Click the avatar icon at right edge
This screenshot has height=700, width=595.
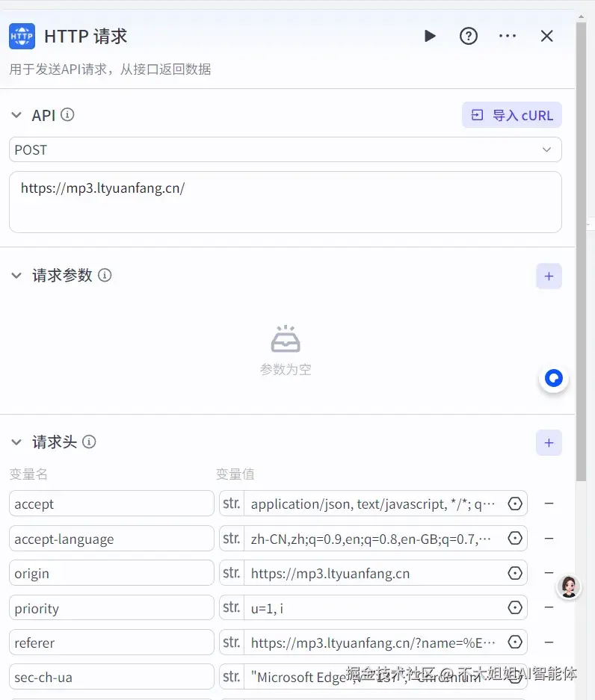tap(569, 587)
